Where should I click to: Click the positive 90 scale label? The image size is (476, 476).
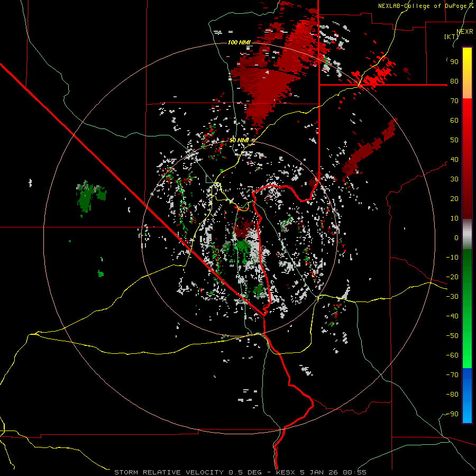point(454,62)
